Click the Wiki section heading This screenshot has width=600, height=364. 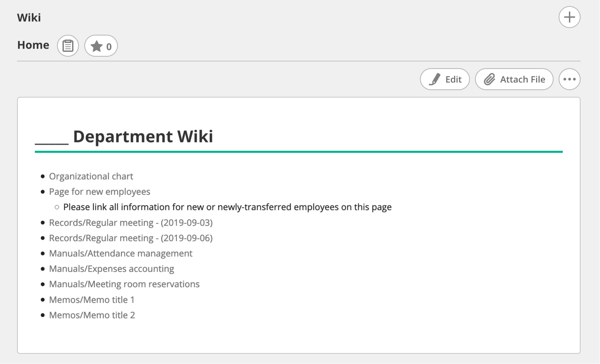pyautogui.click(x=29, y=17)
